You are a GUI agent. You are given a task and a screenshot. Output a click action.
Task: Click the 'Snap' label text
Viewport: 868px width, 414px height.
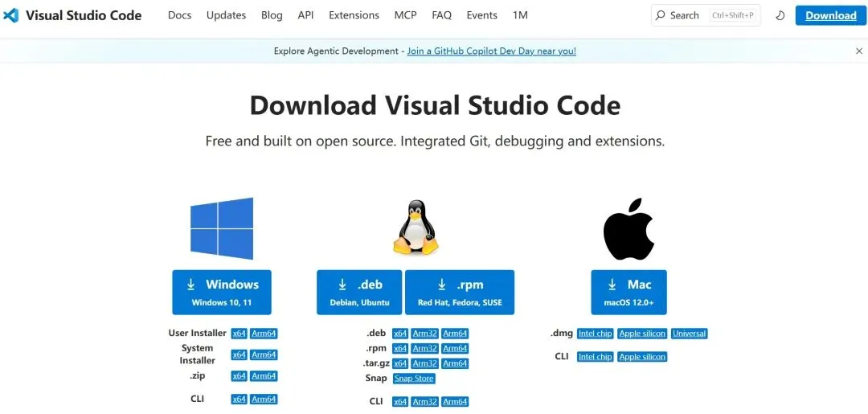click(x=376, y=378)
